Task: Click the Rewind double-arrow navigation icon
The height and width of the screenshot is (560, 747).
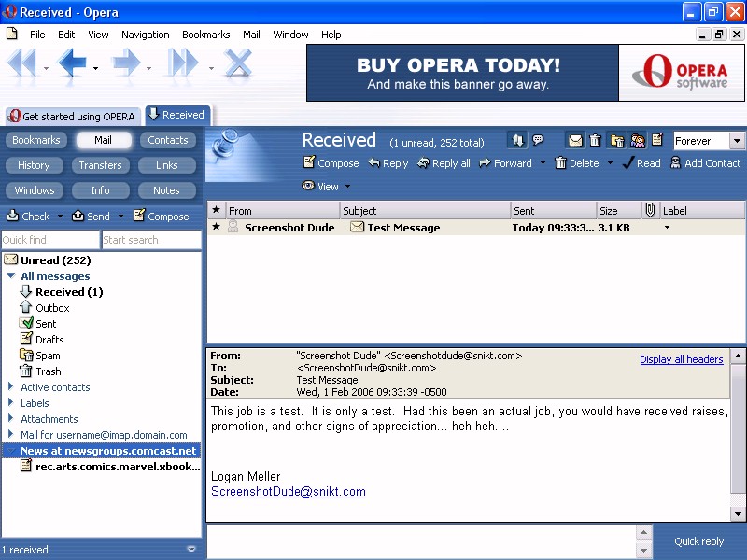Action: (x=22, y=63)
